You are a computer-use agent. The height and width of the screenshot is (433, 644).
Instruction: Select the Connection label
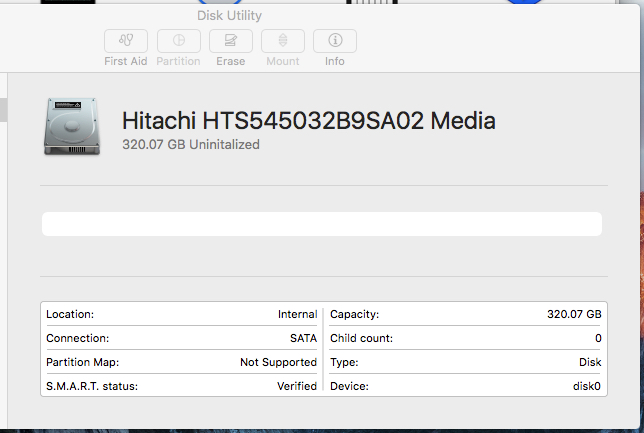[77, 338]
